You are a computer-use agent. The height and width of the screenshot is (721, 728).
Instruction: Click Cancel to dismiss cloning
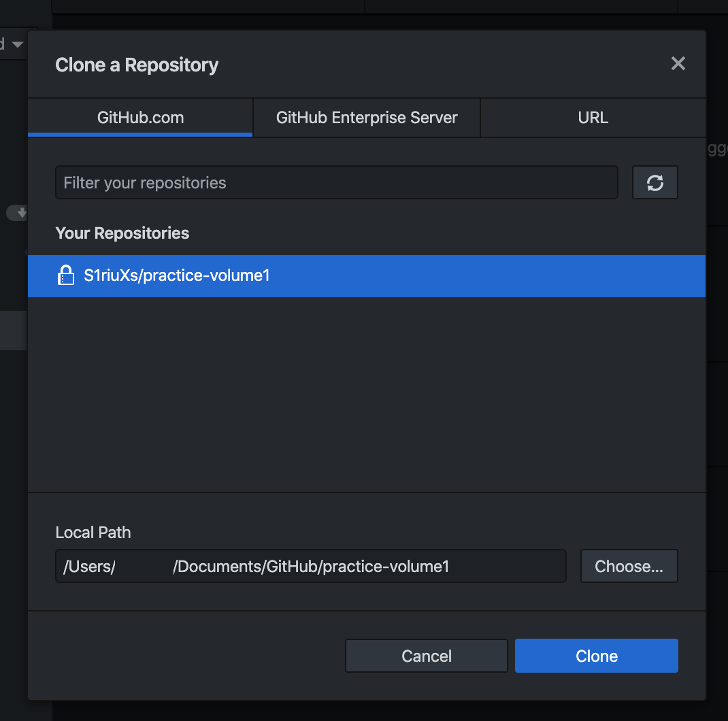[426, 656]
